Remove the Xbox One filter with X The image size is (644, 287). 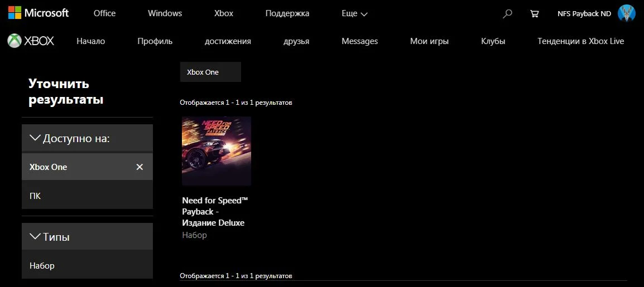(x=140, y=167)
